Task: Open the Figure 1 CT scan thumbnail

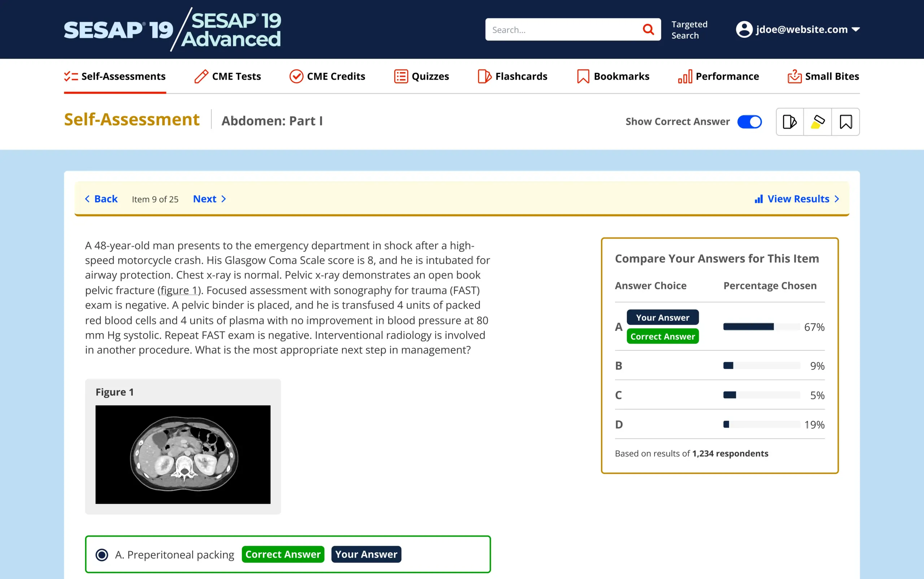Action: pyautogui.click(x=183, y=454)
